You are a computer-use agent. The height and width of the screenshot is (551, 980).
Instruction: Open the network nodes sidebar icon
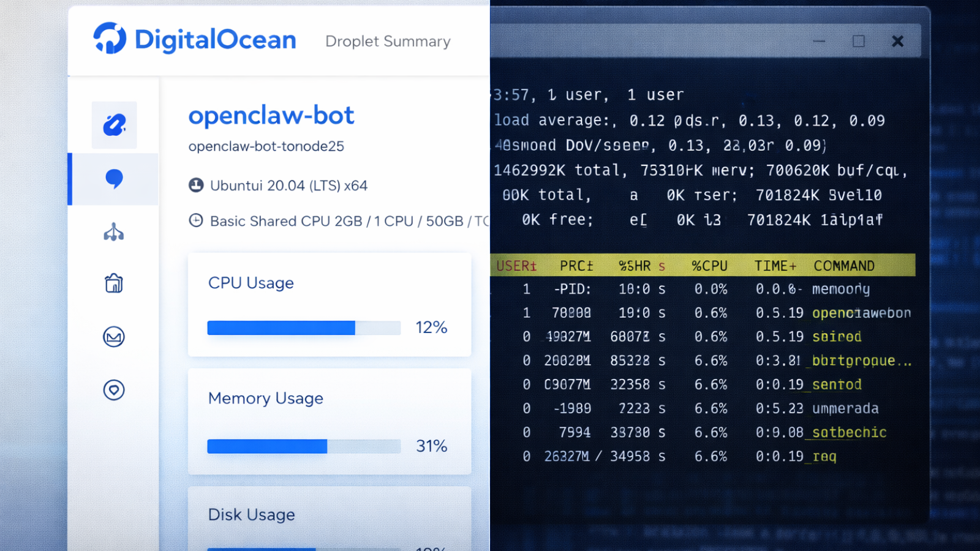coord(114,233)
